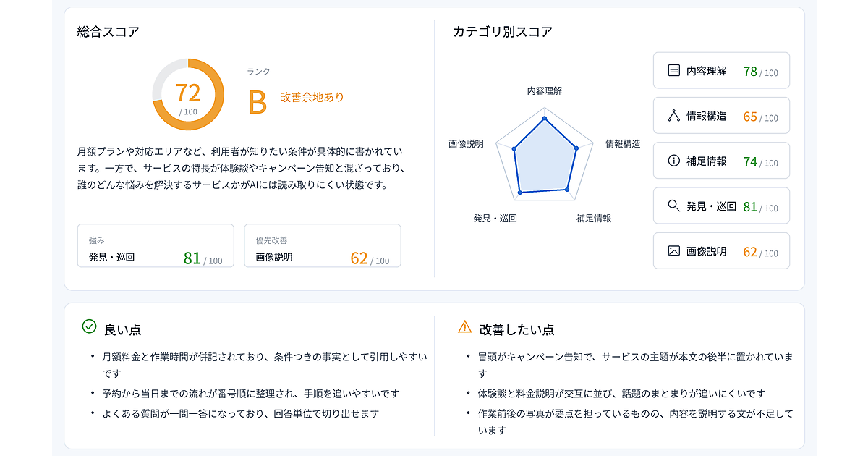Click the green checkmark beside 良い点
The height and width of the screenshot is (456, 868).
89,326
